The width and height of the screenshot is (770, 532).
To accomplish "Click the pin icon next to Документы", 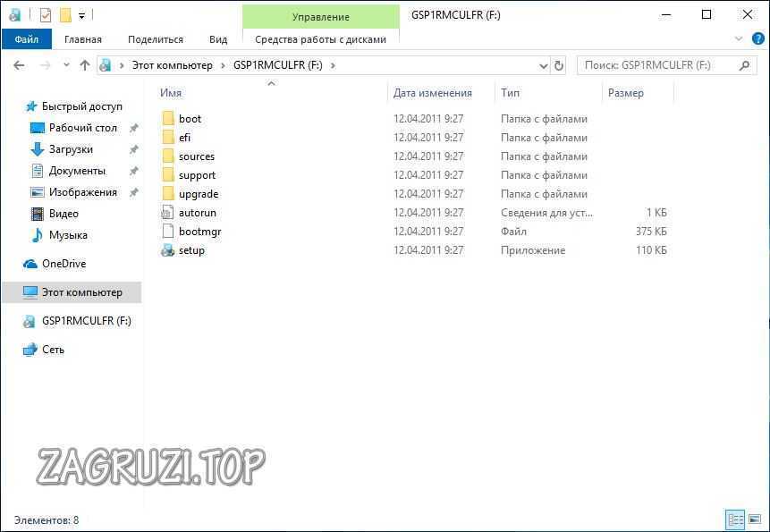I will click(x=133, y=172).
